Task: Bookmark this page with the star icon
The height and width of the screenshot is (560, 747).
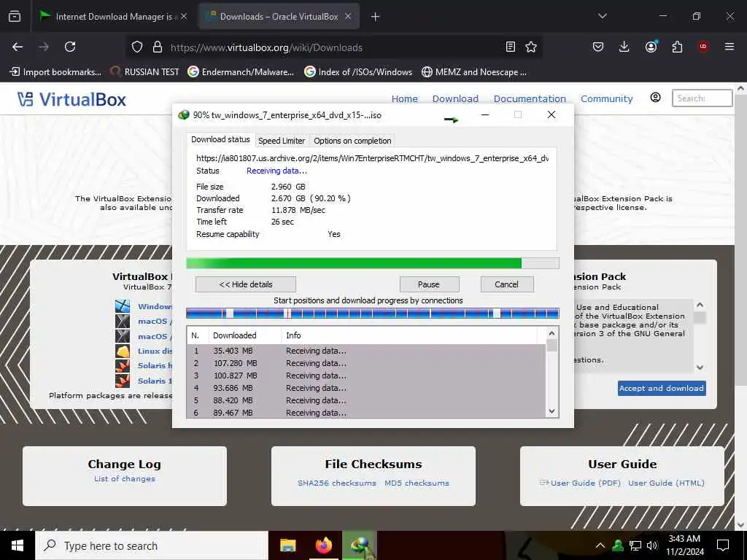Action: [x=531, y=47]
